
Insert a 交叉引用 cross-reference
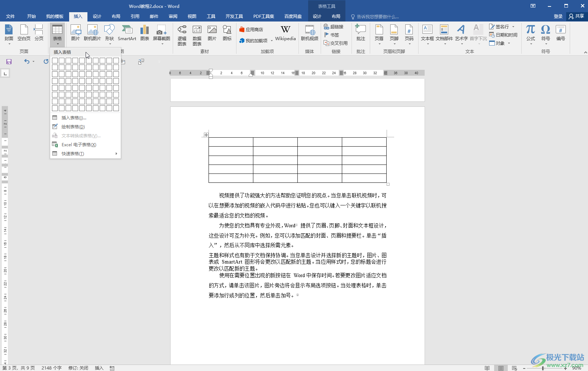tap(336, 43)
